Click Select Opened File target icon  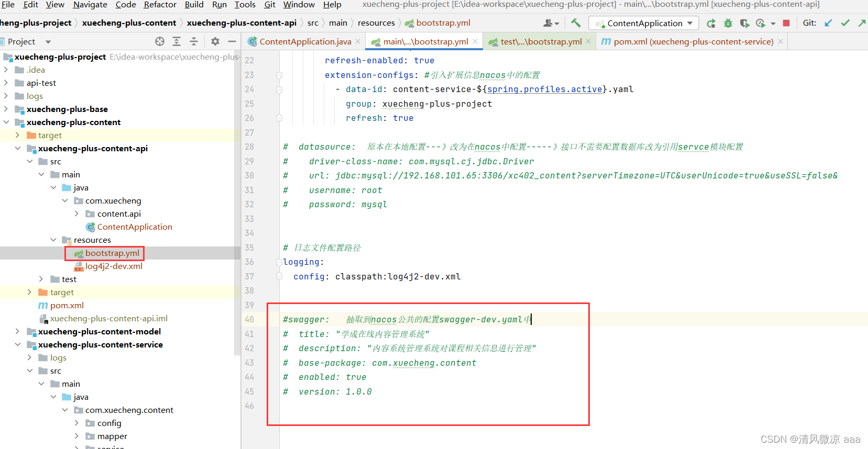click(x=160, y=41)
